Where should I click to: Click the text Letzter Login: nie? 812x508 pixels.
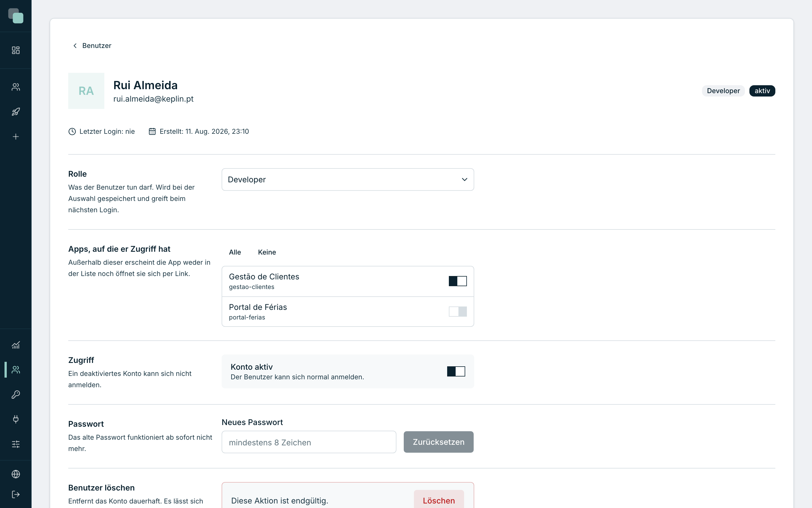click(x=107, y=131)
